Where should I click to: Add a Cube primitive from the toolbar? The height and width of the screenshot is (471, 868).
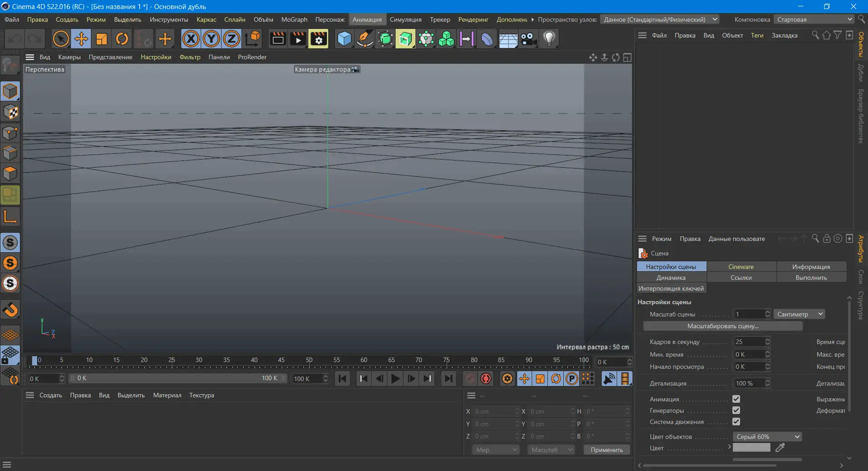point(344,39)
